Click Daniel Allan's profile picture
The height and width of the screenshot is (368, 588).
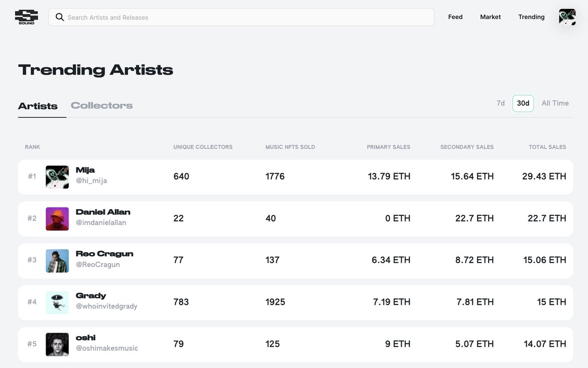coord(57,218)
